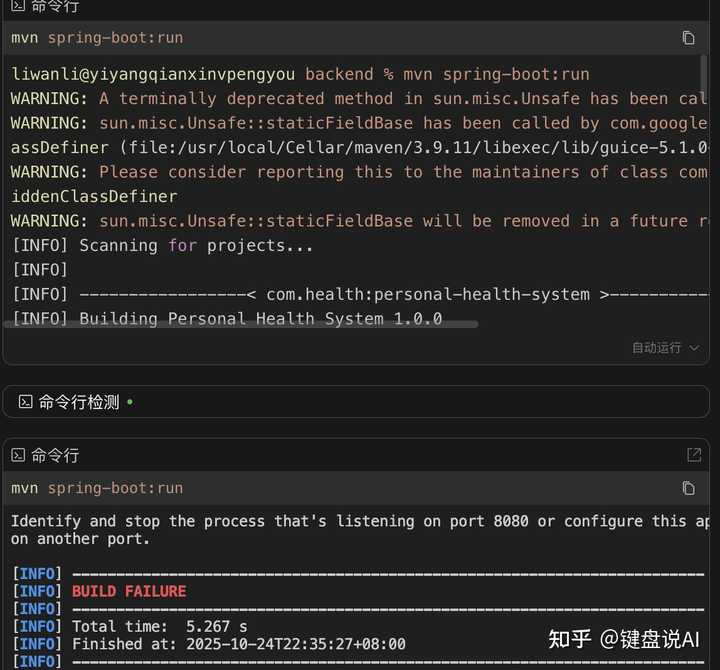Image resolution: width=720 pixels, height=670 pixels.
Task: Copy the command in the top terminal panel
Action: pos(688,38)
